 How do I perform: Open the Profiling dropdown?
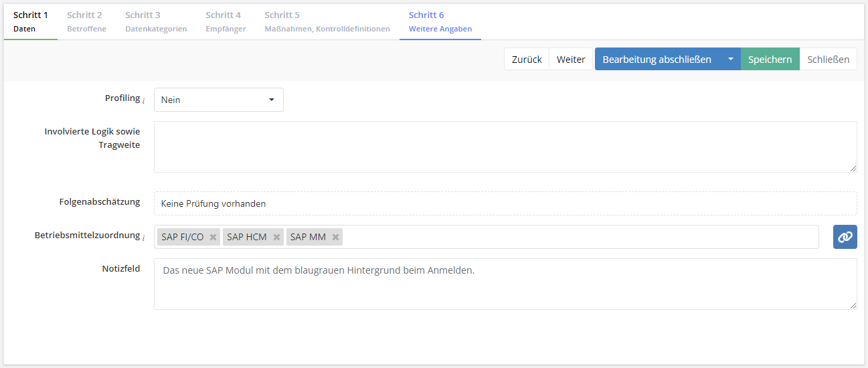pos(219,100)
